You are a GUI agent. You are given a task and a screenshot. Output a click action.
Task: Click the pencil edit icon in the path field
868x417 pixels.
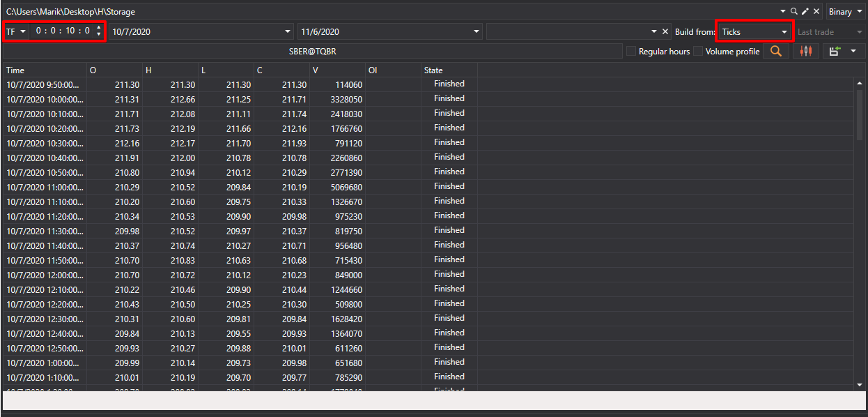click(x=805, y=11)
